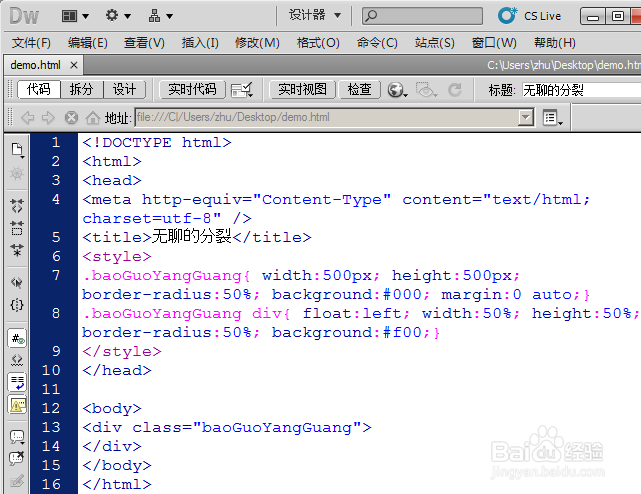641x494 pixels.
Task: Restore the Dreamweaver window size
Action: [x=618, y=16]
